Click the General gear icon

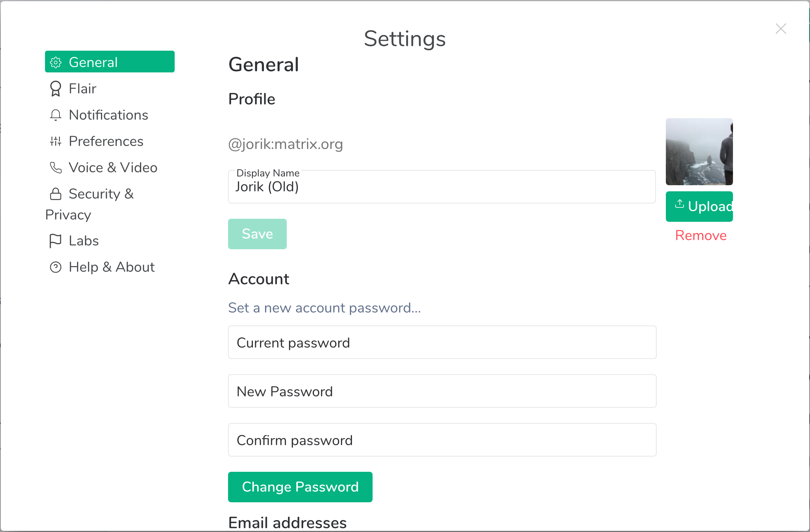[x=56, y=62]
